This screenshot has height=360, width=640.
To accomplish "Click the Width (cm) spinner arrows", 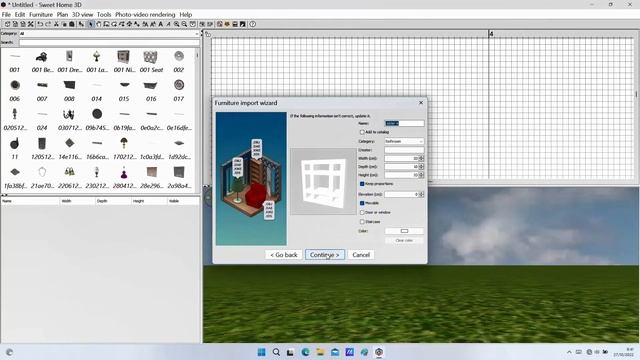I will click(x=421, y=158).
